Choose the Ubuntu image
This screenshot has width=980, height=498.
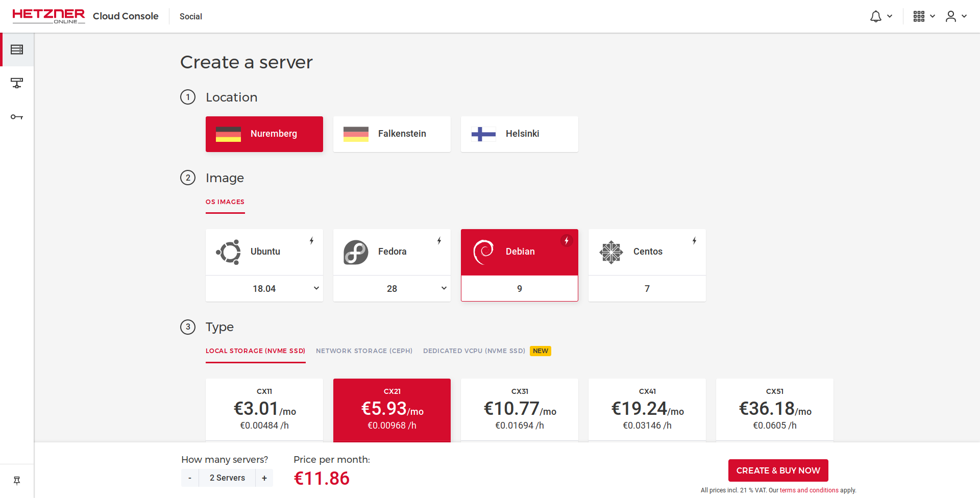pyautogui.click(x=264, y=252)
